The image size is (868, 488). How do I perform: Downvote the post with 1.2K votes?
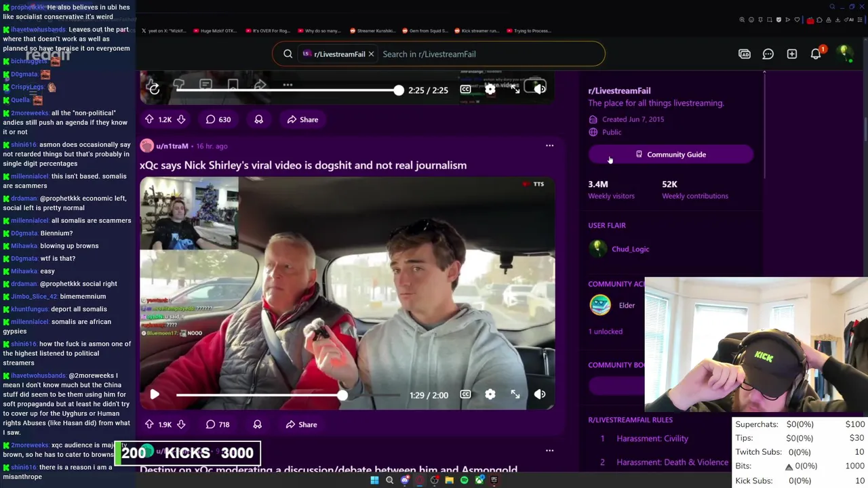[181, 119]
